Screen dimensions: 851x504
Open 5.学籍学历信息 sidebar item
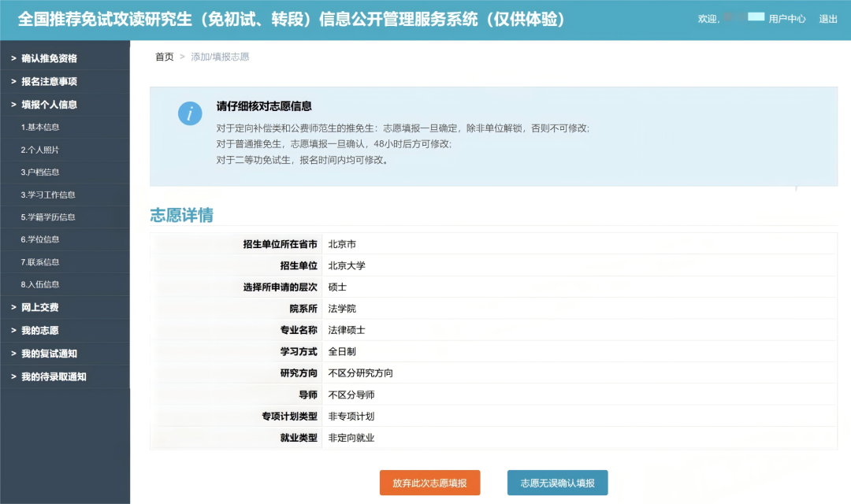48,217
